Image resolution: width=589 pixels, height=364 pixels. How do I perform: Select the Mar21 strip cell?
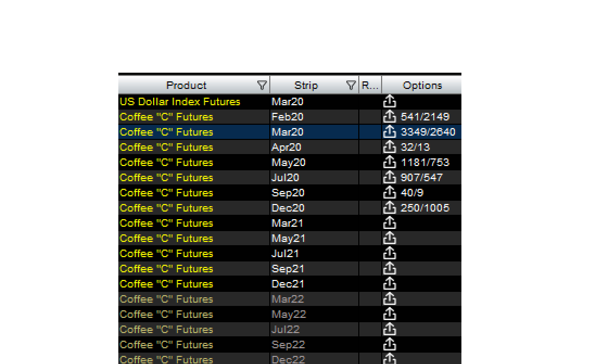coord(314,223)
